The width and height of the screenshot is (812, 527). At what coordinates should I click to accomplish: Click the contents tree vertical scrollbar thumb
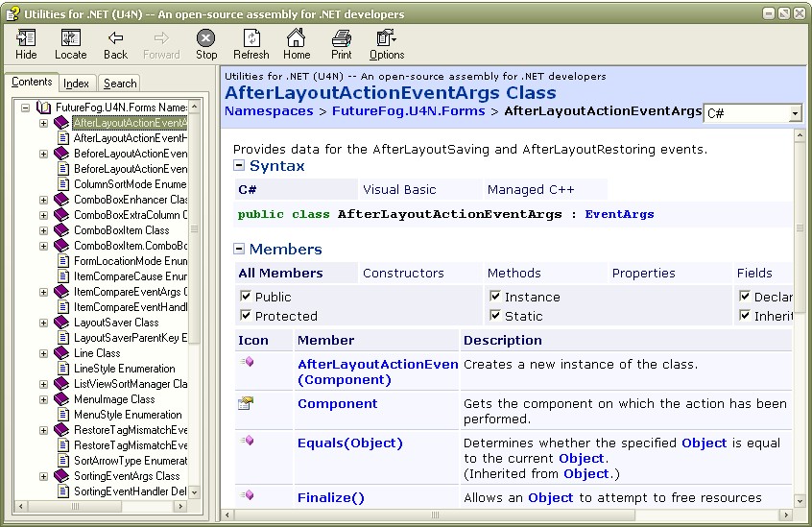pyautogui.click(x=194, y=228)
